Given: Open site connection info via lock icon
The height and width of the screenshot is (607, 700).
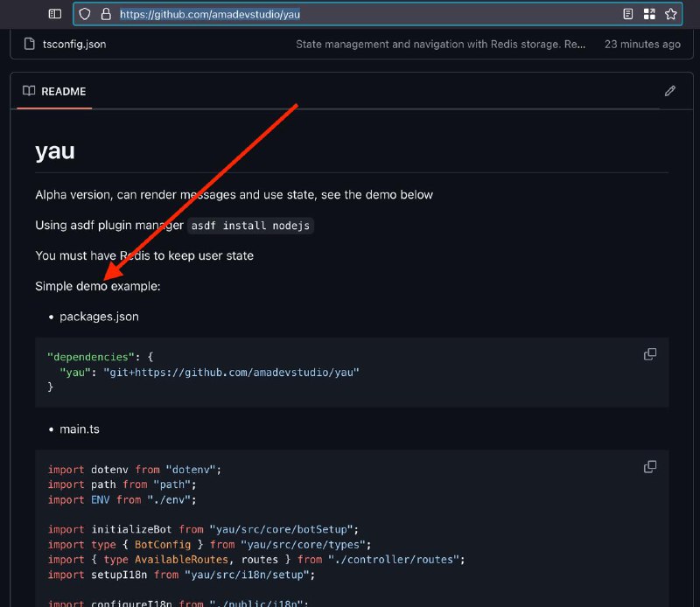Looking at the screenshot, I should 105,14.
